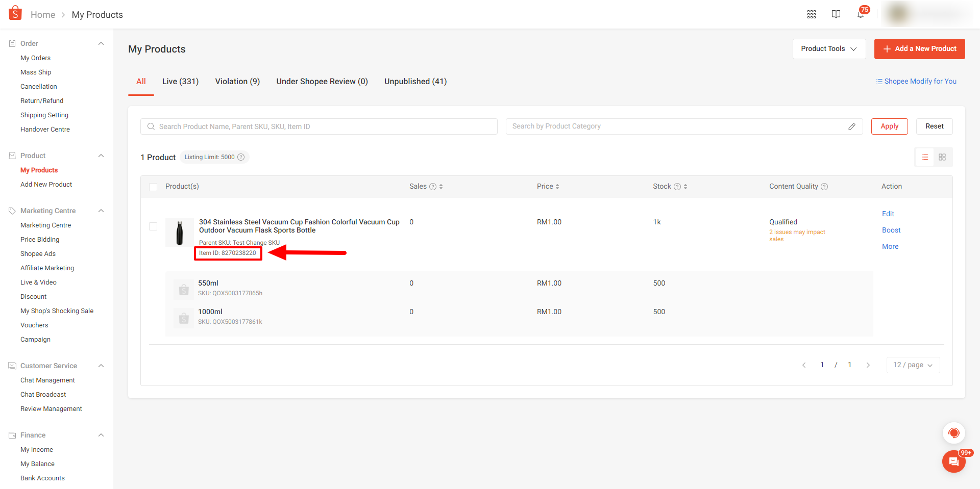Click the 2 issues may impact sales warning
Screen dimensions: 980x489
click(x=797, y=236)
